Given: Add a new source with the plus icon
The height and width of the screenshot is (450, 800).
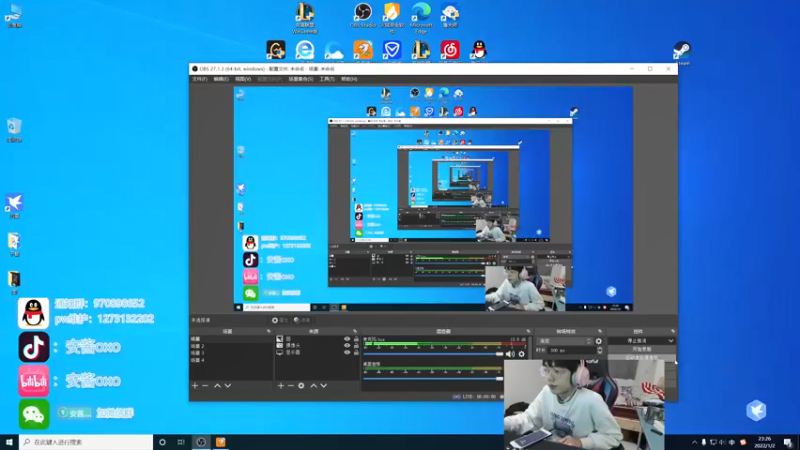Looking at the screenshot, I should click(281, 386).
